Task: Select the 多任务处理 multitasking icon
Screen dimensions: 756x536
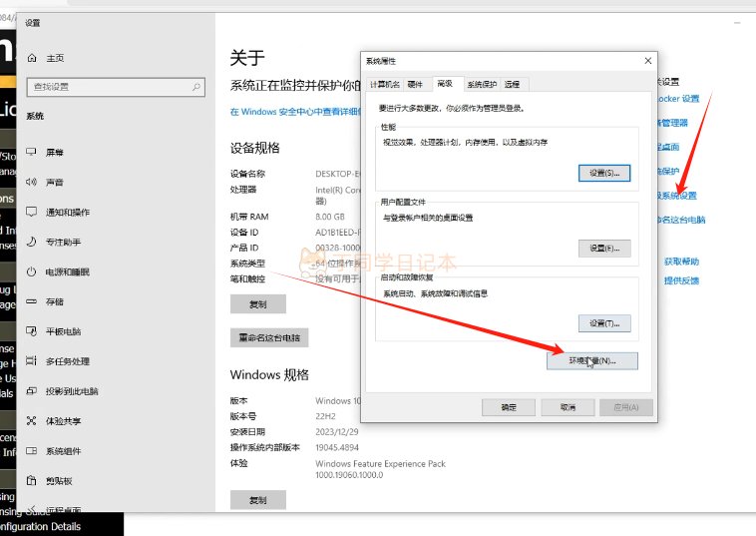Action: (x=31, y=361)
